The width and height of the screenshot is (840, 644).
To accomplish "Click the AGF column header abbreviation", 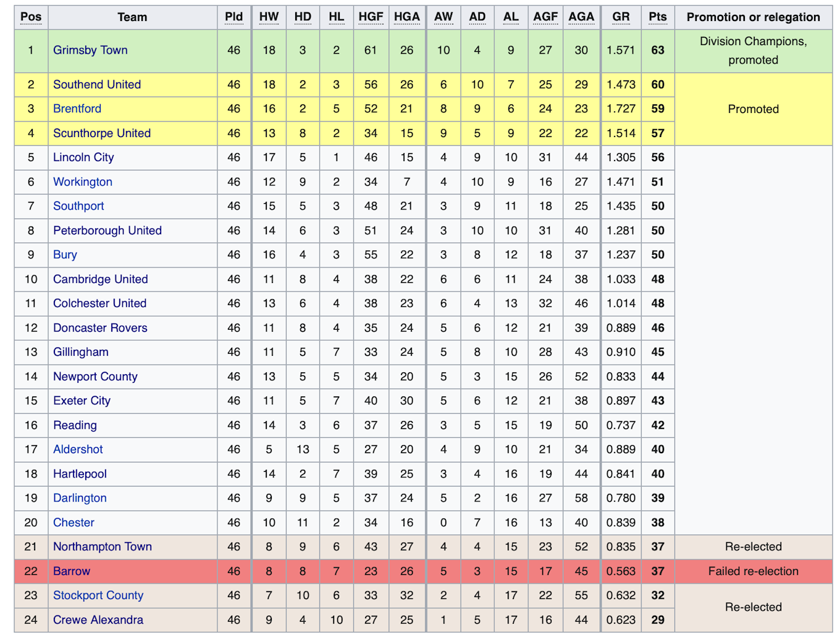I will tap(545, 17).
